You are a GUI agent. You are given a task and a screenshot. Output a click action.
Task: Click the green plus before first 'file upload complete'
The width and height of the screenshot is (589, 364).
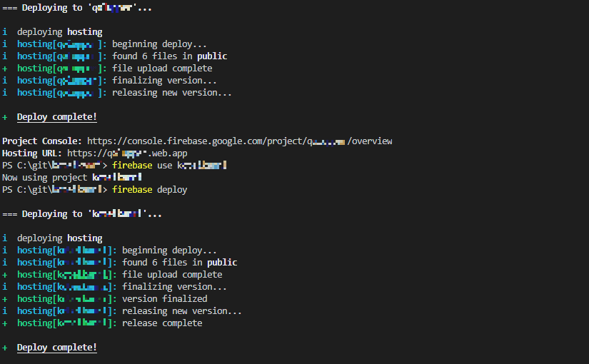click(x=5, y=69)
